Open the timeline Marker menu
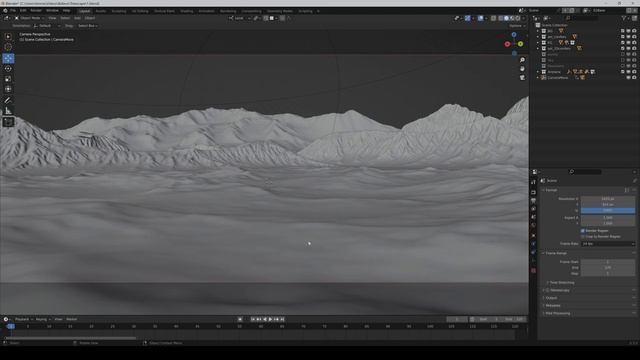Viewport: 640px width, 360px height. click(x=71, y=320)
